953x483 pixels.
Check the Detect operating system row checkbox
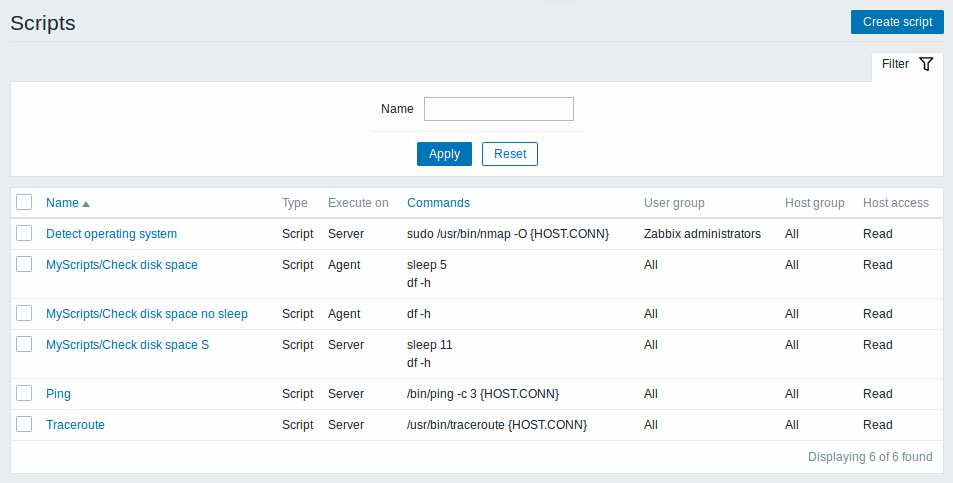tap(24, 233)
